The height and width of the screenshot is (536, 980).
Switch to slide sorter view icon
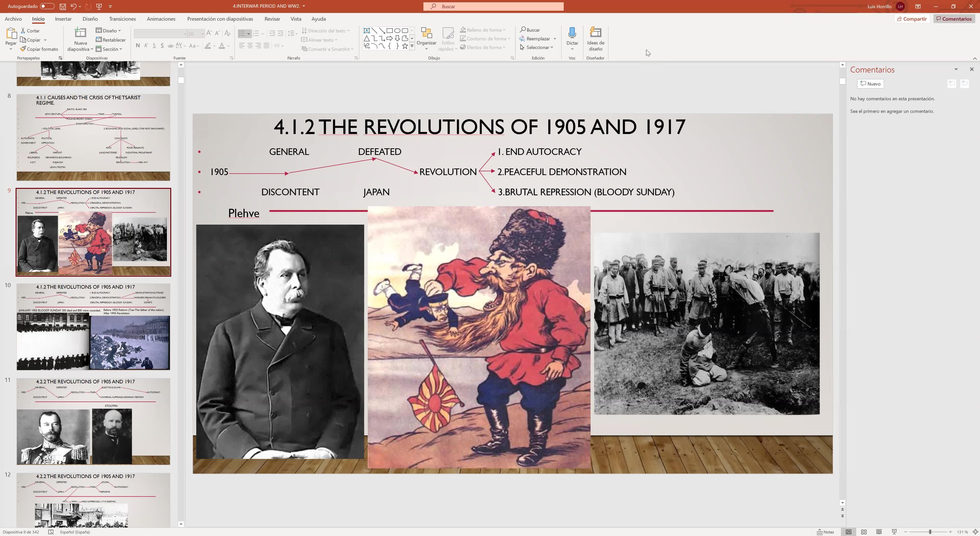pos(864,532)
